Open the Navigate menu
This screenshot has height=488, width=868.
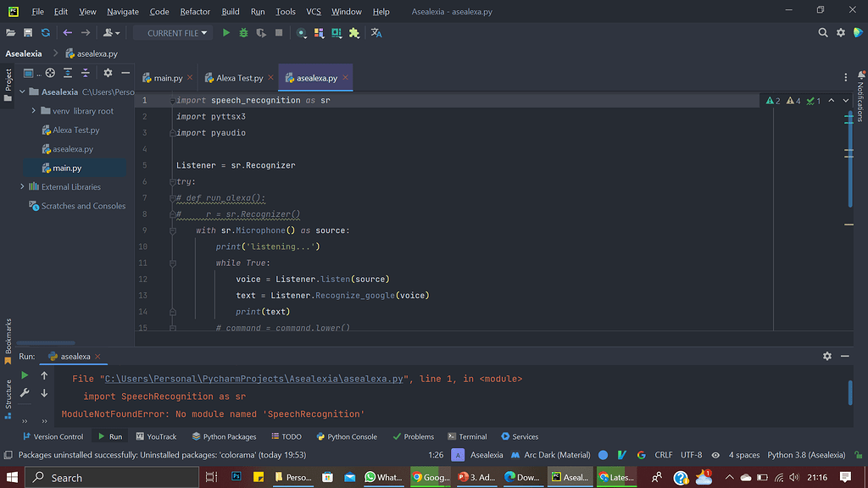(x=123, y=12)
